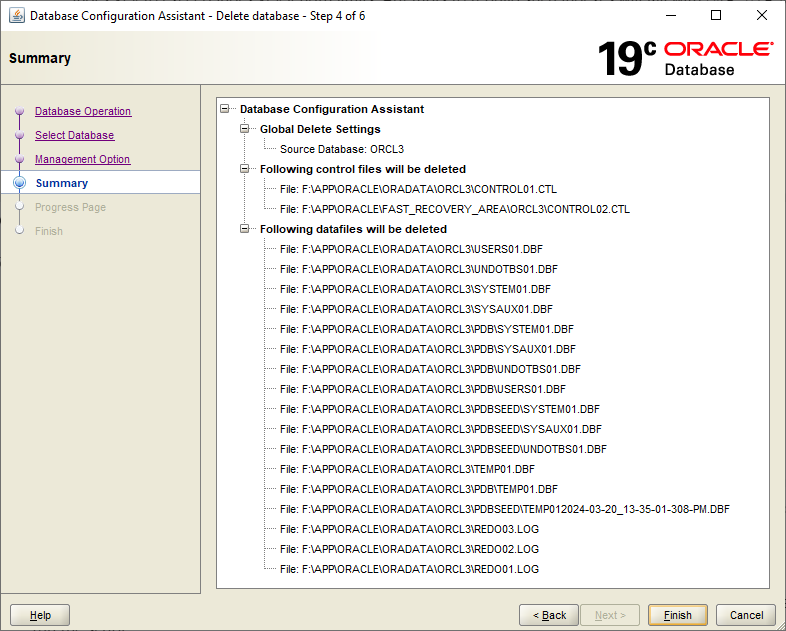Go to the Management Option step
The height and width of the screenshot is (631, 786).
point(83,159)
